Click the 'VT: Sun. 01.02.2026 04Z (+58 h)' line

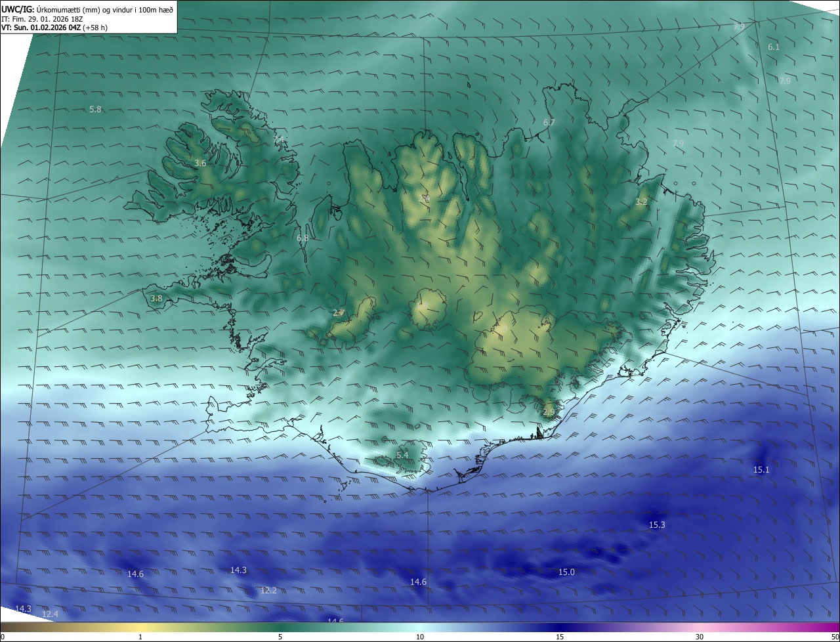(54, 28)
